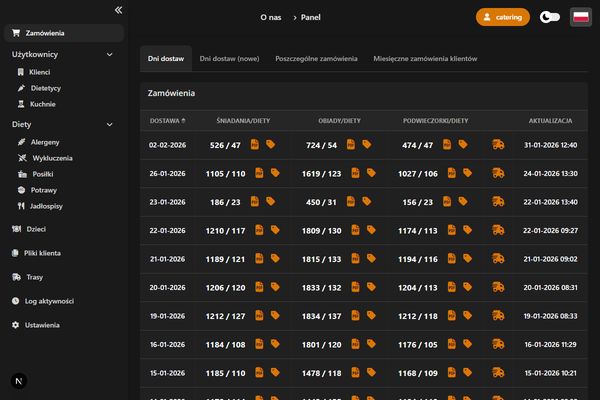600x400 pixels.
Task: Collapse the Diety sidebar section
Action: [x=109, y=124]
